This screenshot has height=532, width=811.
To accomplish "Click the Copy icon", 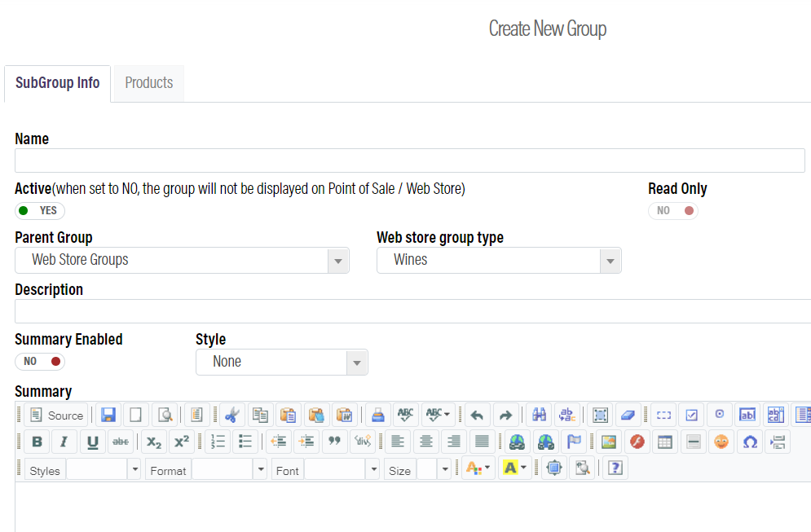I will coord(260,415).
